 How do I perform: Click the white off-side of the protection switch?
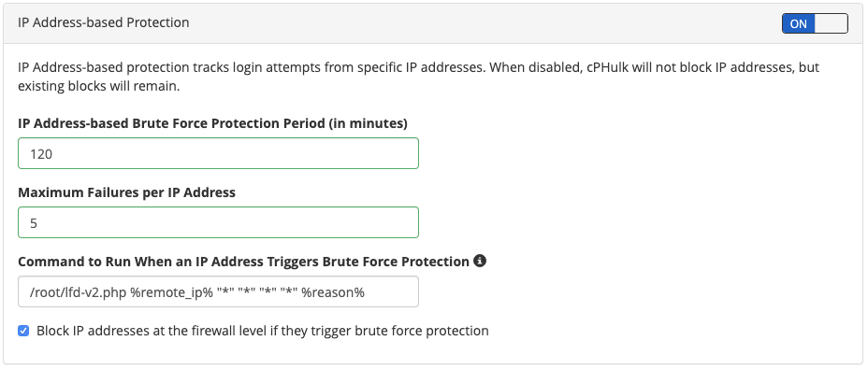[x=831, y=23]
